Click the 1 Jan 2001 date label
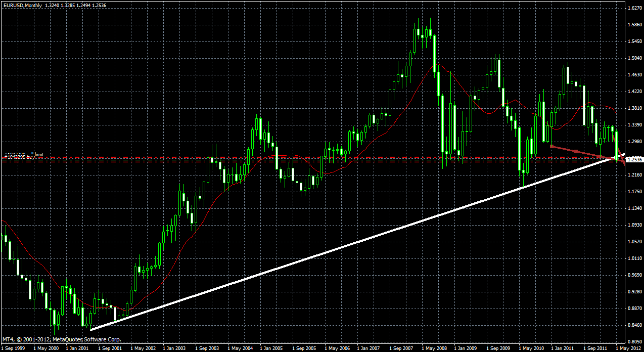 pyautogui.click(x=77, y=348)
